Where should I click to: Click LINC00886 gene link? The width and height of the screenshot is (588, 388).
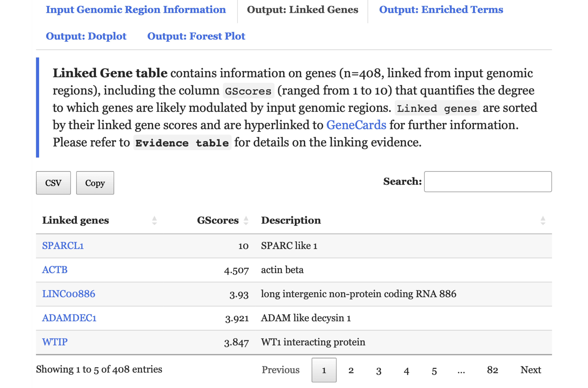pos(69,294)
